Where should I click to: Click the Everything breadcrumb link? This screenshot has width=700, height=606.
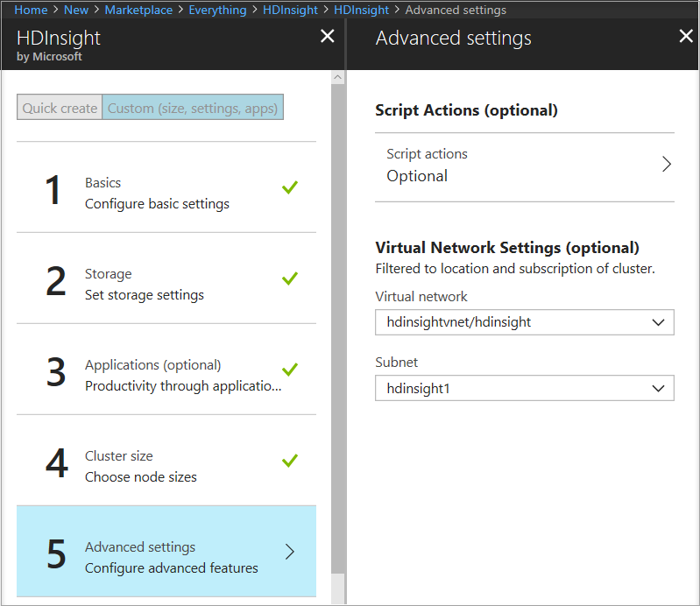click(217, 10)
